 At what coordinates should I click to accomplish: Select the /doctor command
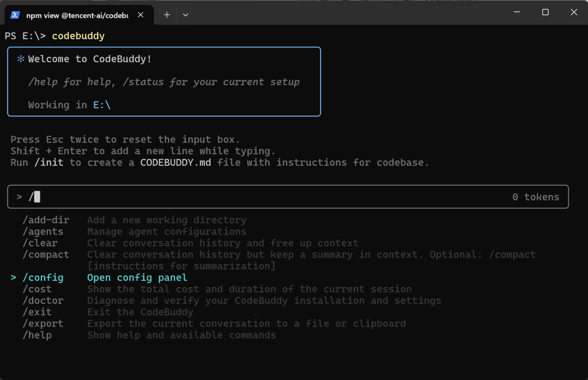point(42,301)
